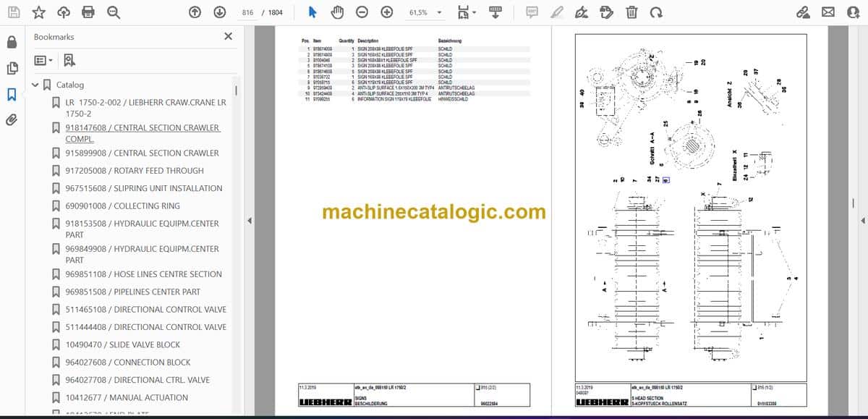Open the Add comment note tool
Image resolution: width=868 pixels, height=419 pixels.
point(532,12)
